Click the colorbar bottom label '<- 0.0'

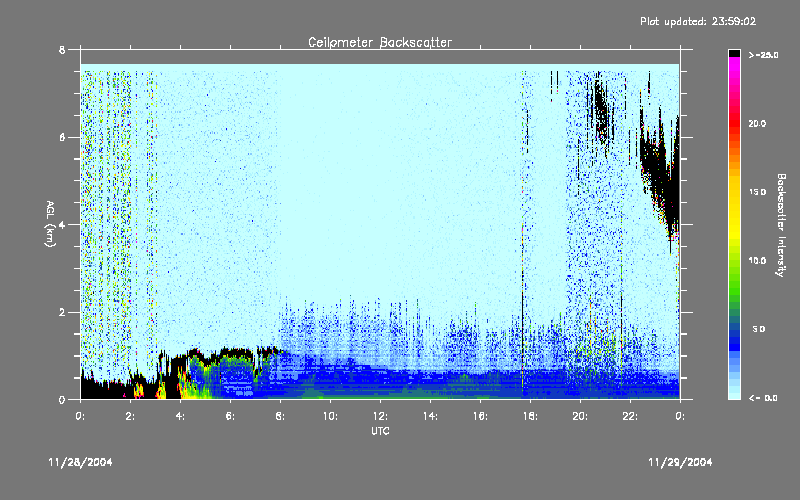point(763,398)
